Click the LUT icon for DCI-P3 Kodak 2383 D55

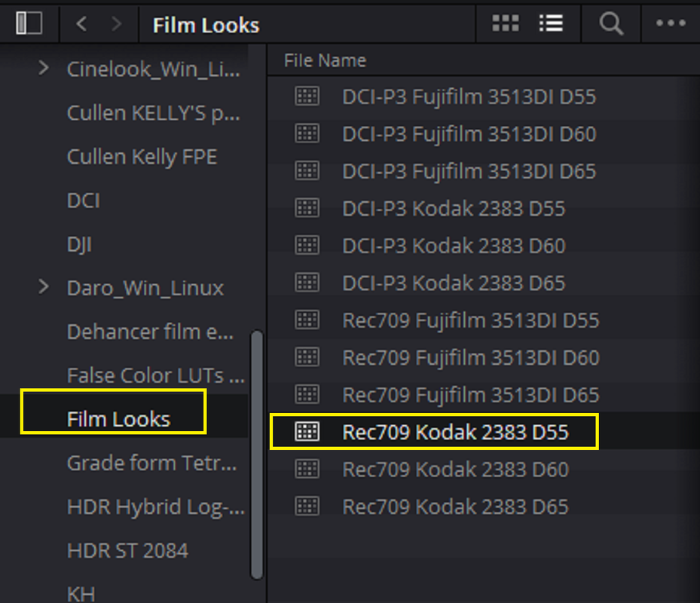(307, 208)
